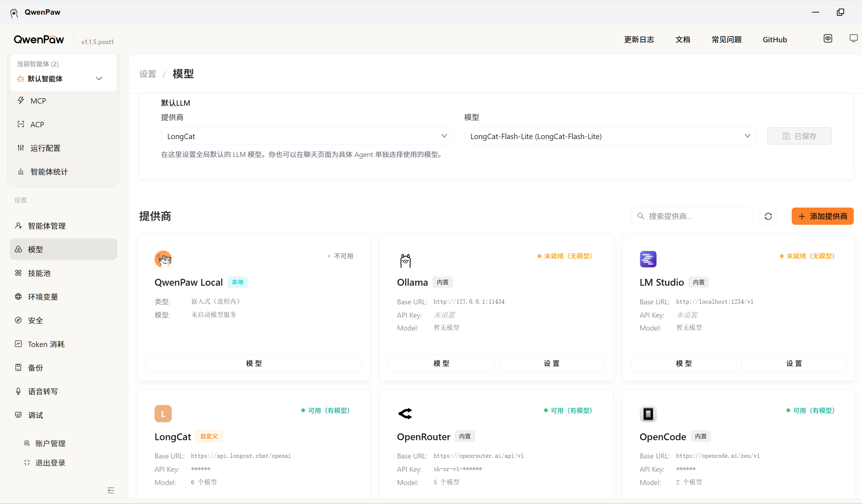
Task: Click the 添加提供商 button
Action: 823,216
